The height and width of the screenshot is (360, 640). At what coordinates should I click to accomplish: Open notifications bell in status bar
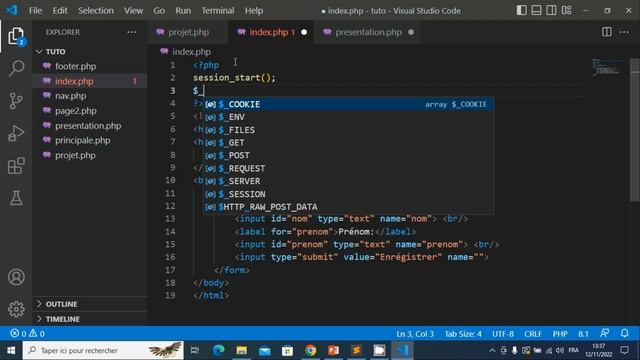coord(624,333)
